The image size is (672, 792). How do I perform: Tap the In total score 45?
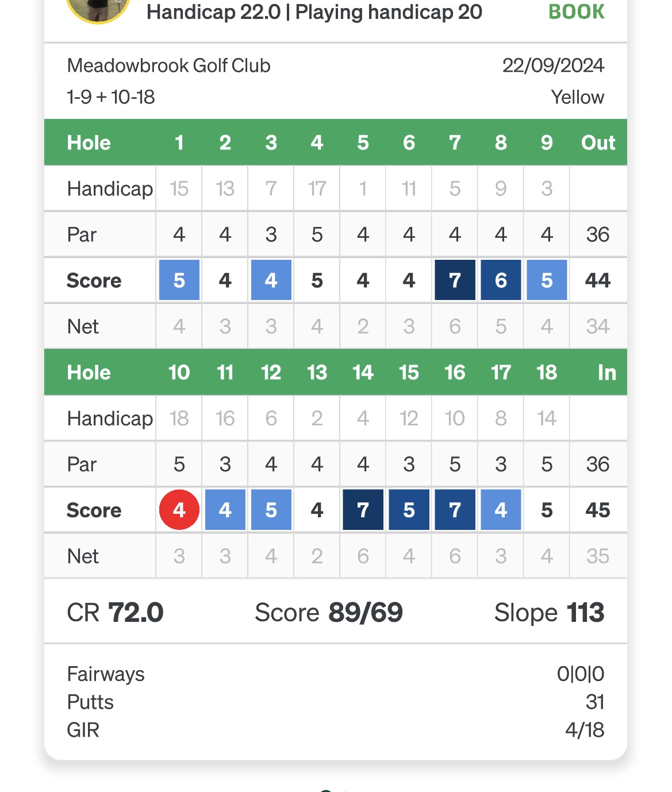(598, 510)
